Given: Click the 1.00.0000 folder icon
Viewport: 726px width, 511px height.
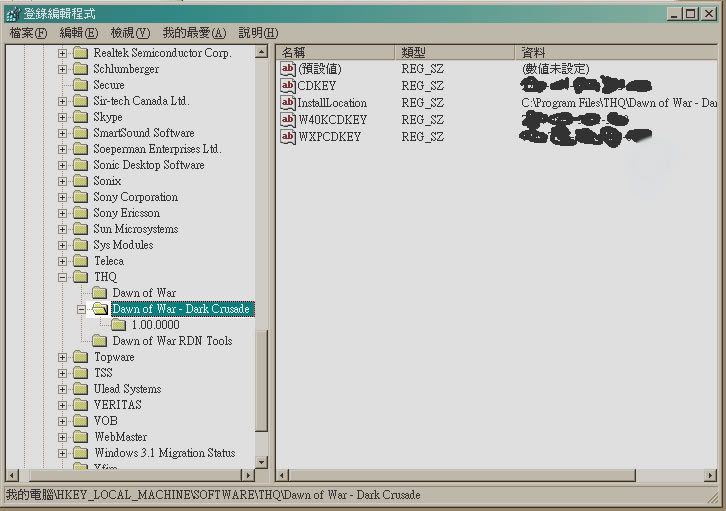Looking at the screenshot, I should coord(118,325).
